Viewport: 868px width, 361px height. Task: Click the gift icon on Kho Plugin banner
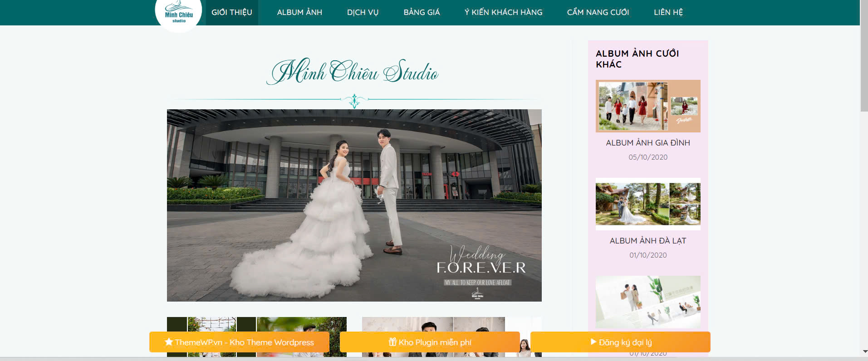[x=392, y=342]
